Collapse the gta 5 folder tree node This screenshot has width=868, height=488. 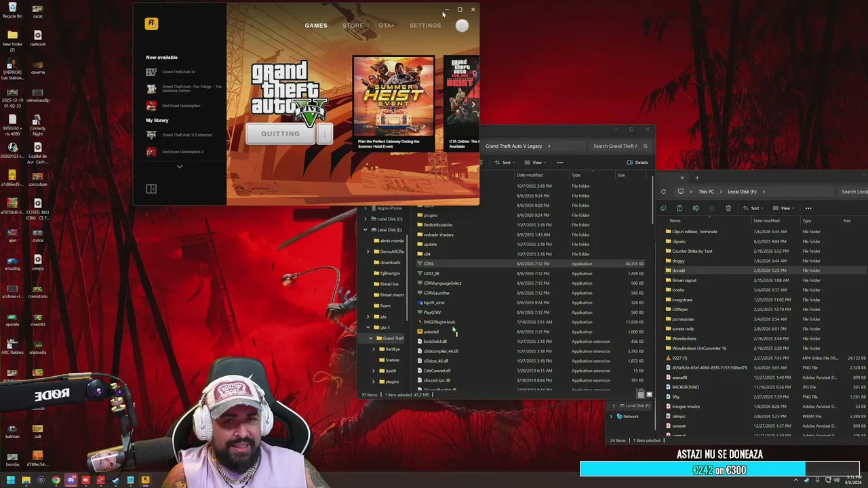point(368,327)
